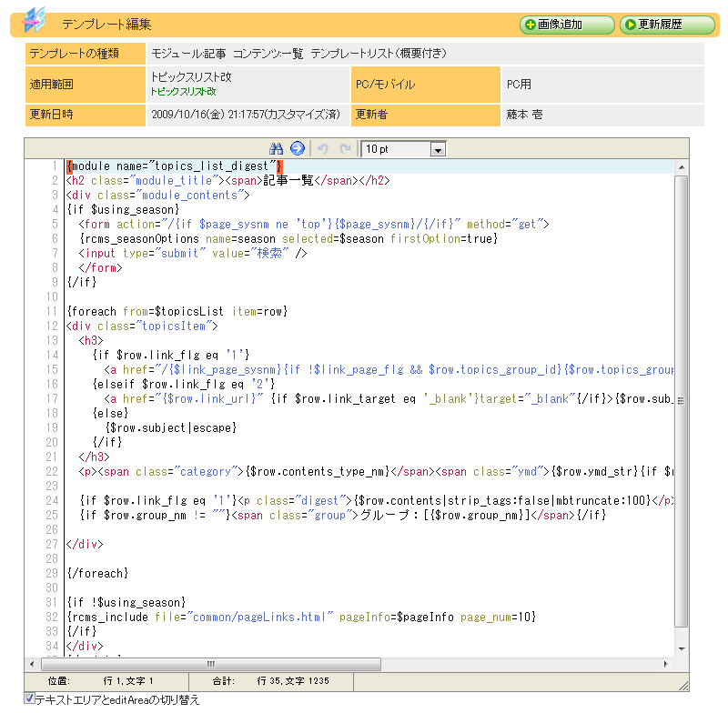Click the 適用範囲 label cell
Viewport: 728px width, 713px height.
click(86, 85)
